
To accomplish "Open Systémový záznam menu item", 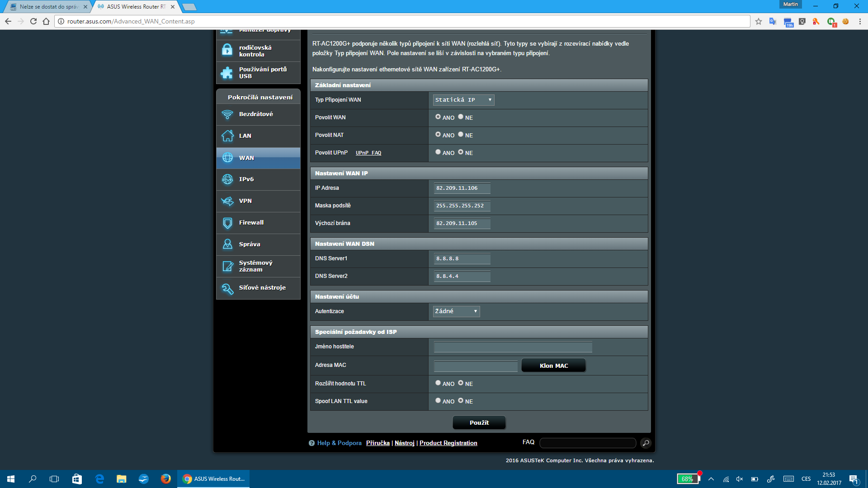I will click(x=255, y=266).
